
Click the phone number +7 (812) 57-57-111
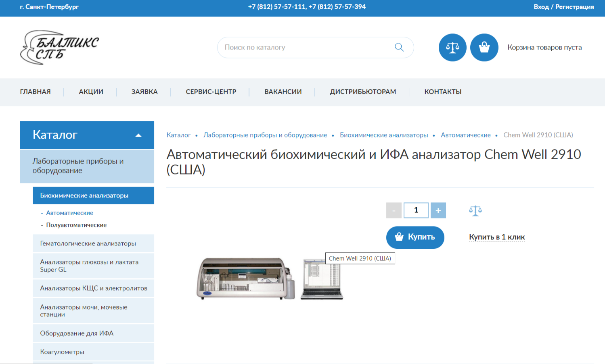point(277,7)
